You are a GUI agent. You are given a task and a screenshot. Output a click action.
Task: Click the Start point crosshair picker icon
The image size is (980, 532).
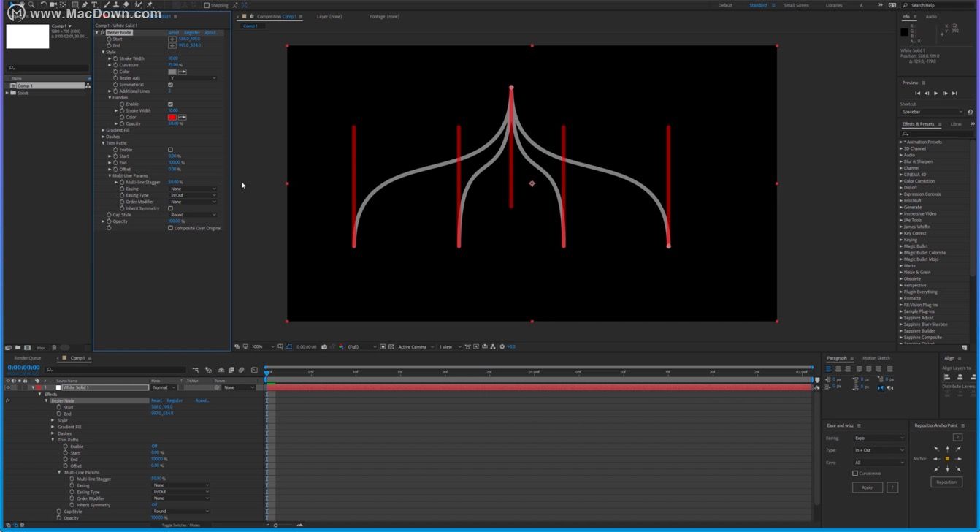172,39
